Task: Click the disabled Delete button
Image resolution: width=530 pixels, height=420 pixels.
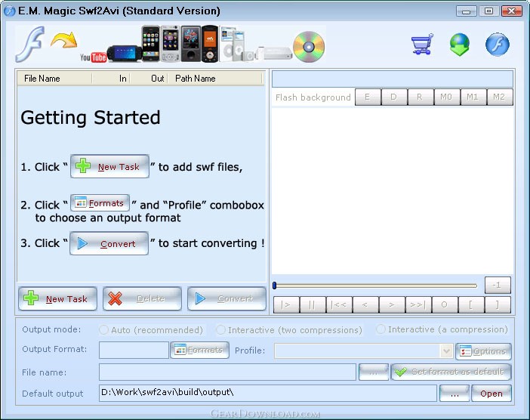Action: [142, 298]
